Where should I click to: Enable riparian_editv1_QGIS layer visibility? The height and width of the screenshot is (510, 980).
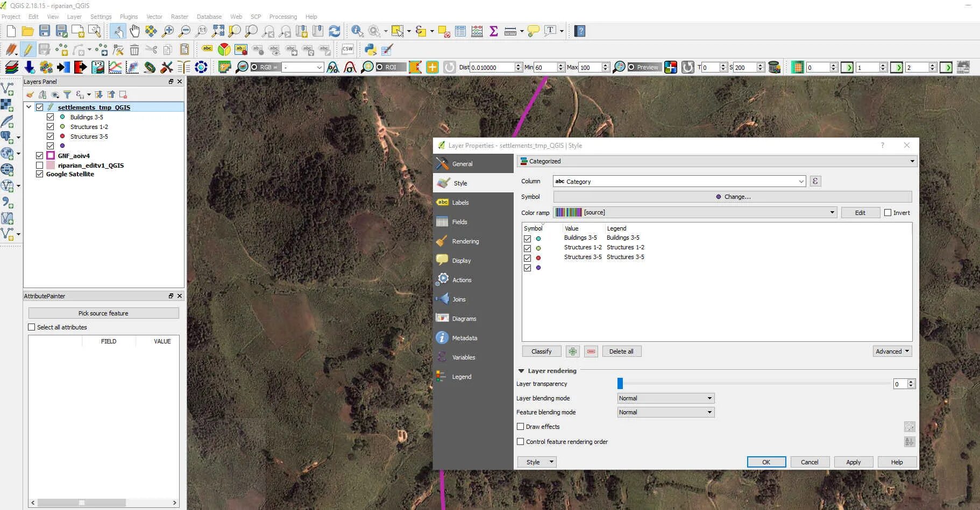[x=39, y=166]
